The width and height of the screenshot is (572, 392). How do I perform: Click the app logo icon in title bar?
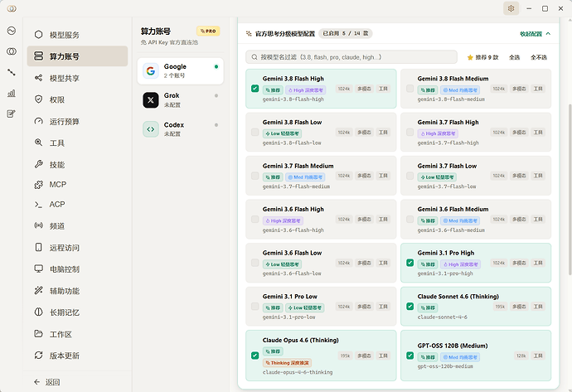(x=12, y=8)
